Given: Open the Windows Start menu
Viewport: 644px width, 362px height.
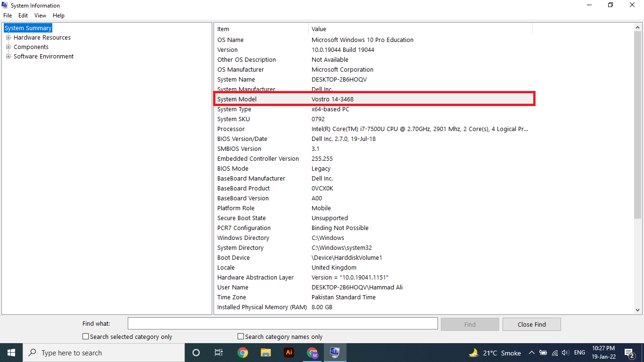Looking at the screenshot, I should click(x=11, y=353).
